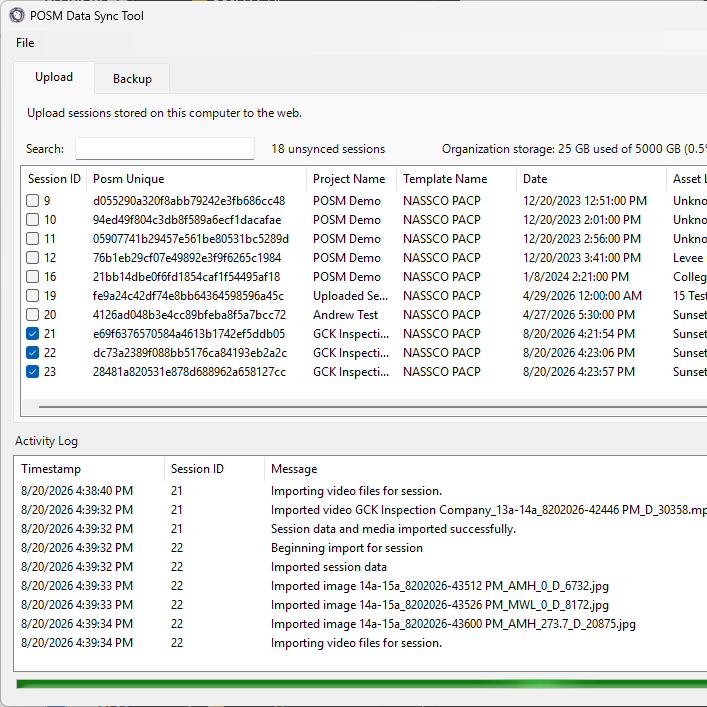
Task: Click the Timestamp column header in Activity Log
Action: coord(89,469)
